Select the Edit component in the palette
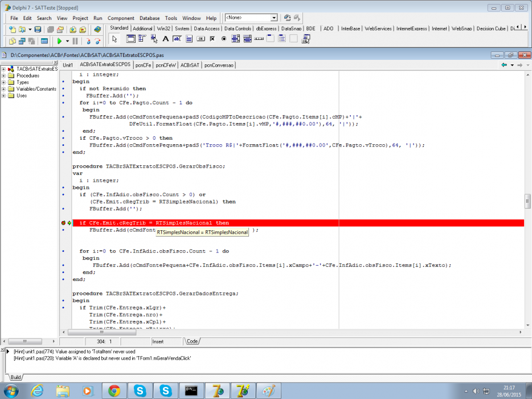Screen dimensions: 532x399 (177, 39)
